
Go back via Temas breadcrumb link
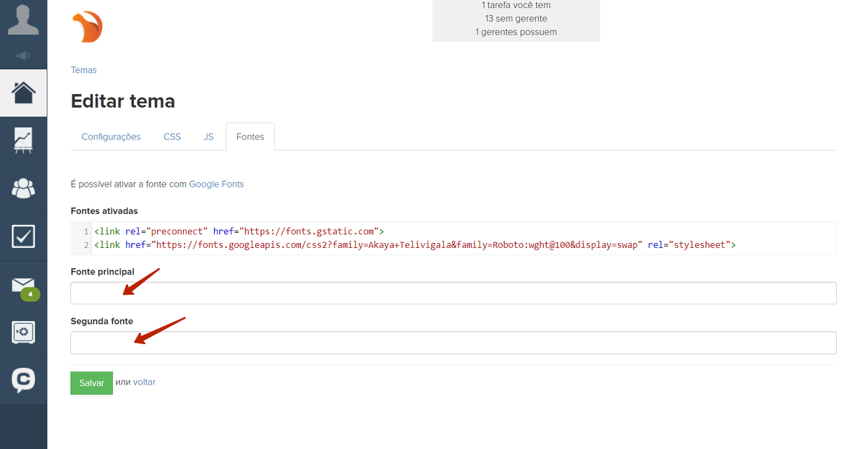click(84, 70)
